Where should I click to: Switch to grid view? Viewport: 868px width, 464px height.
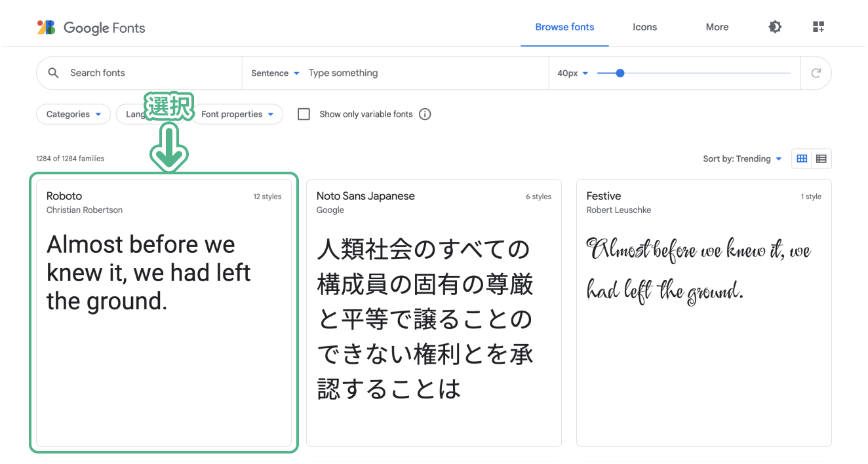click(801, 159)
